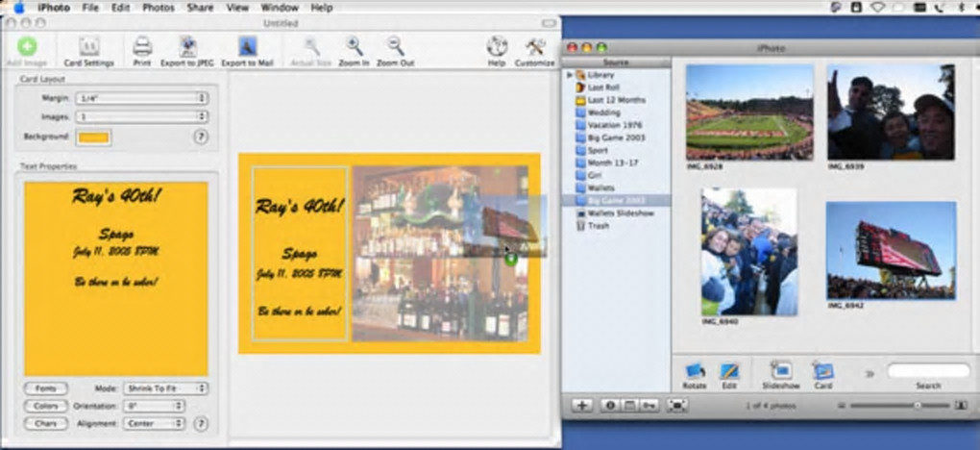Toggle toolbar with the Untitled window pill button
This screenshot has width=980, height=450.
click(549, 23)
